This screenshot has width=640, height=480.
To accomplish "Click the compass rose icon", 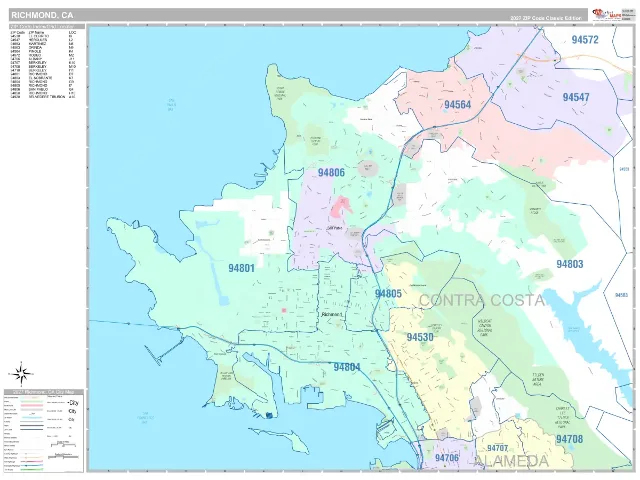I will pos(22,373).
